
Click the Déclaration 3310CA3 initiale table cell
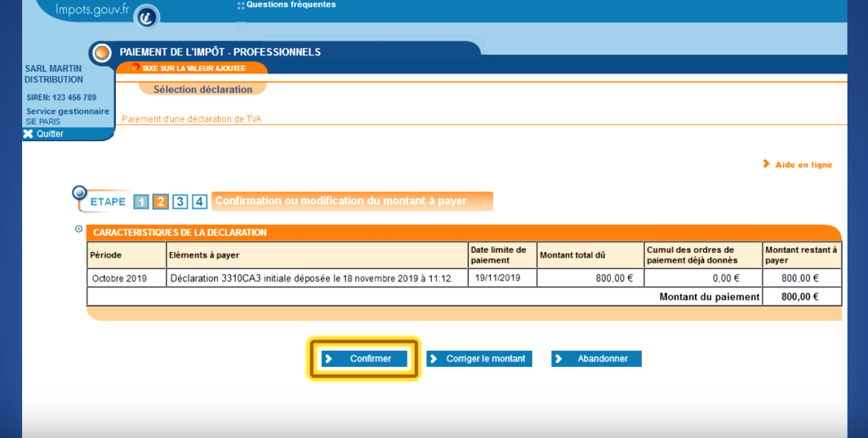point(317,278)
